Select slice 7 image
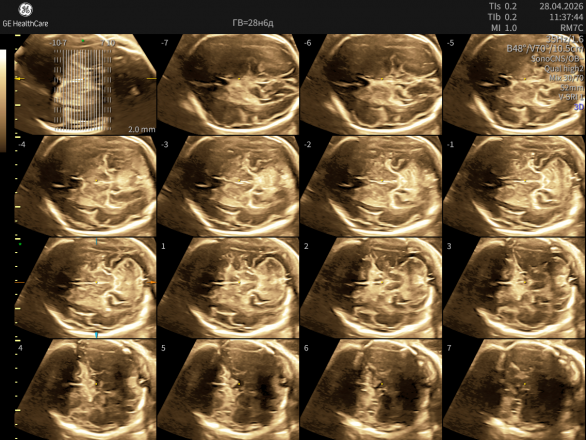Screen dimensions: 586x440 [514, 390]
